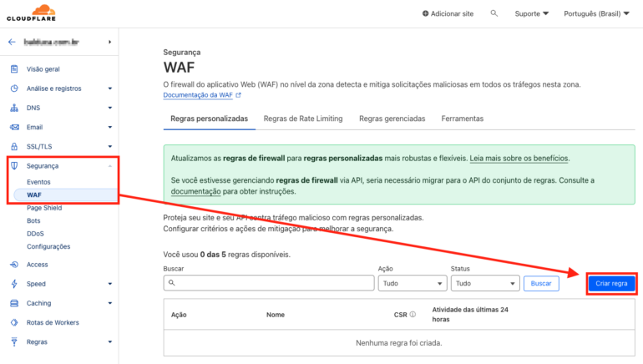This screenshot has height=364, width=643.
Task: Open the Status filter dropdown
Action: click(x=485, y=283)
